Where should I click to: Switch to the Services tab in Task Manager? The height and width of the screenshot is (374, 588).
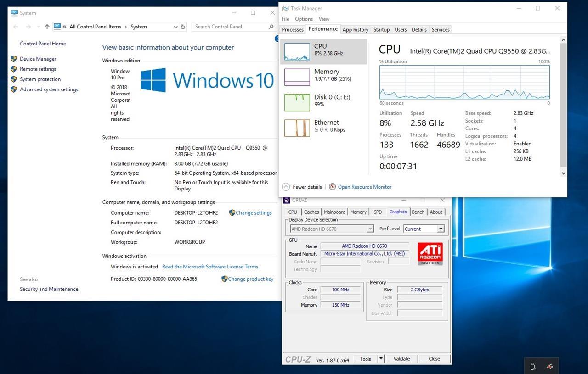click(x=441, y=29)
